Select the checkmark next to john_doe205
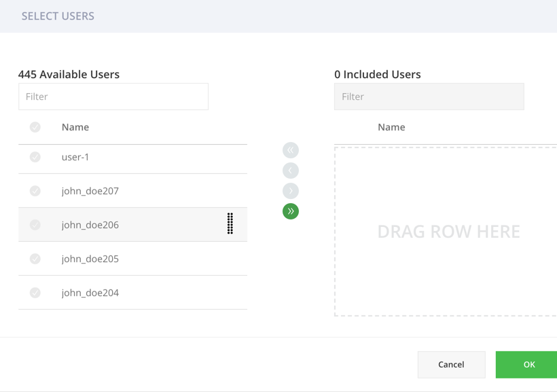 (35, 259)
